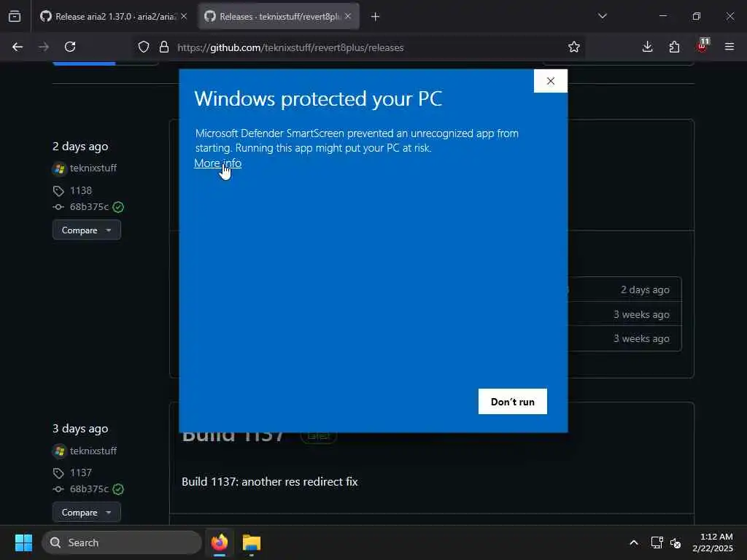Image resolution: width=747 pixels, height=560 pixels.
Task: Click the More info link in SmartScreen dialog
Action: [217, 163]
